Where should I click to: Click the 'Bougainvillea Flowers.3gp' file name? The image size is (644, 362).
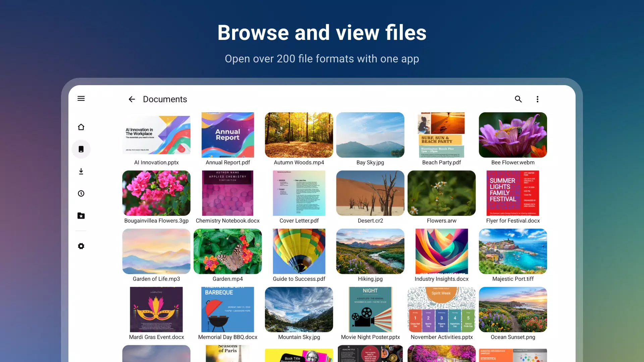pyautogui.click(x=156, y=221)
